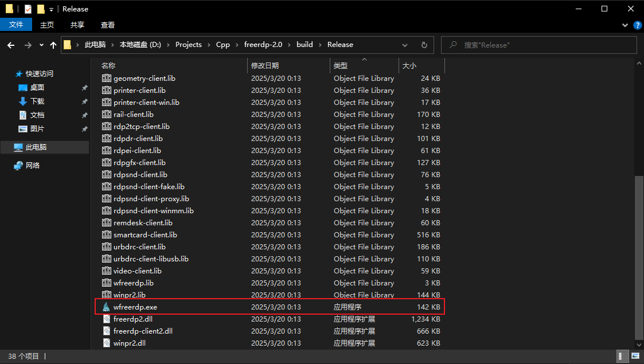Open the address bar history dropdown
Screen dimensions: 644x364
pos(405,45)
